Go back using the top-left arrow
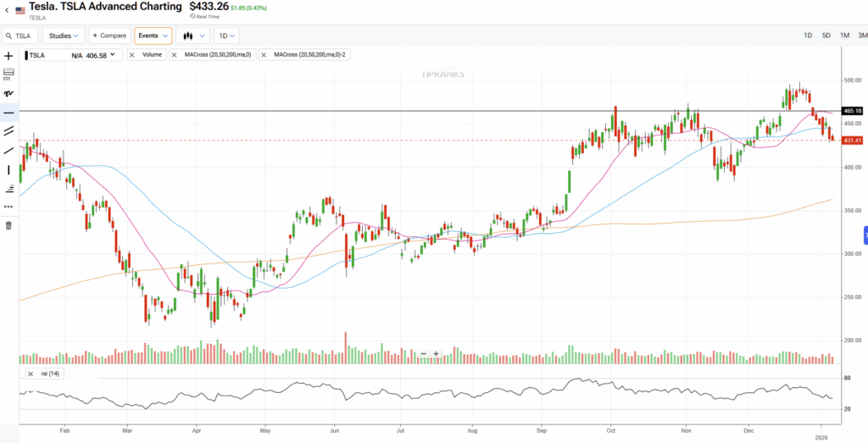The width and height of the screenshot is (868, 443). [7, 9]
